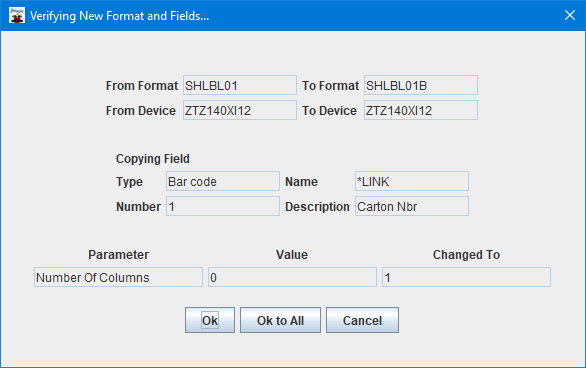Select the From Format field SHLBL01
This screenshot has width=586, height=368.
point(240,85)
